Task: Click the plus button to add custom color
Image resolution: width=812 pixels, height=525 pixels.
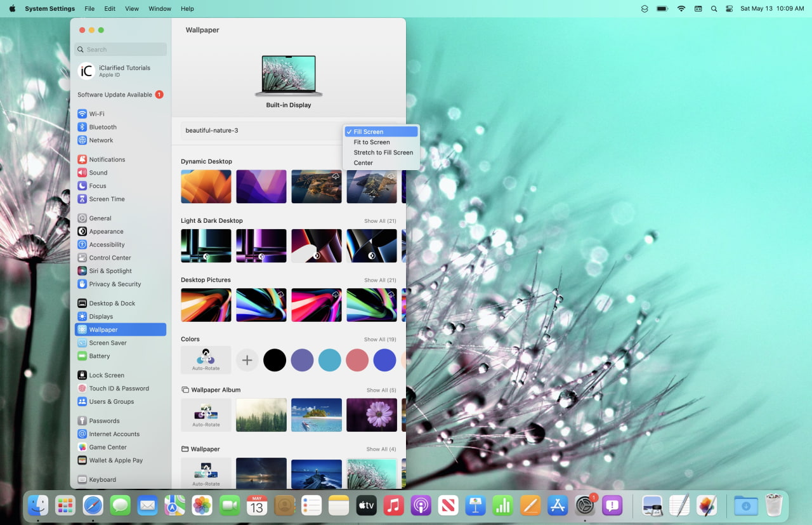Action: pos(247,360)
